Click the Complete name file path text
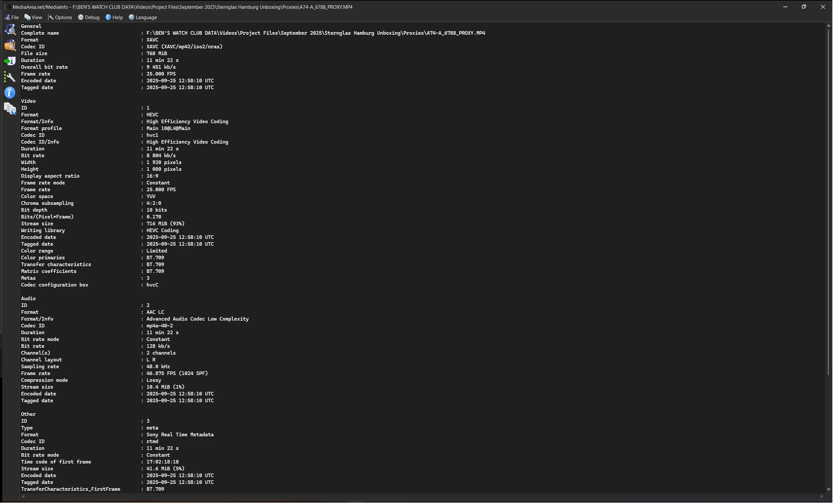Viewport: 833px width, 504px height. pyautogui.click(x=316, y=33)
